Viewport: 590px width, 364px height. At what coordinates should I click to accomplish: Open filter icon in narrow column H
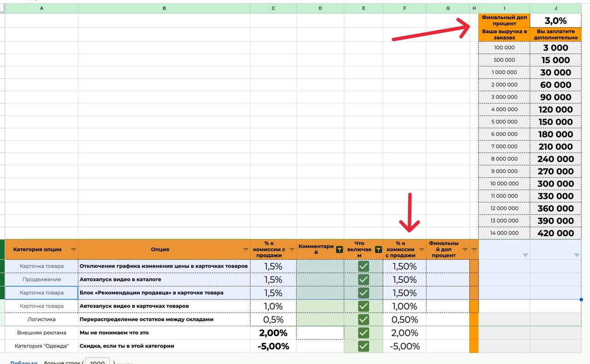click(474, 250)
